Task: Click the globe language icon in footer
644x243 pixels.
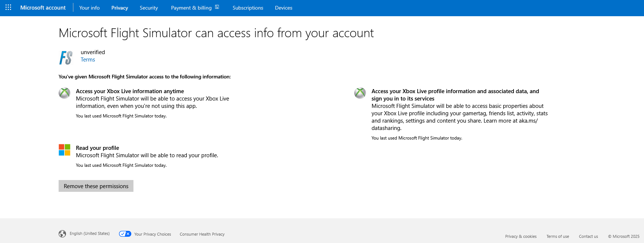Action: 62,234
